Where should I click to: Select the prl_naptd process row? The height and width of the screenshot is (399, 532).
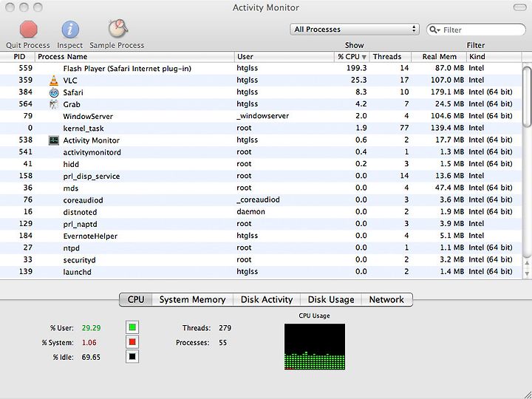tap(261, 224)
